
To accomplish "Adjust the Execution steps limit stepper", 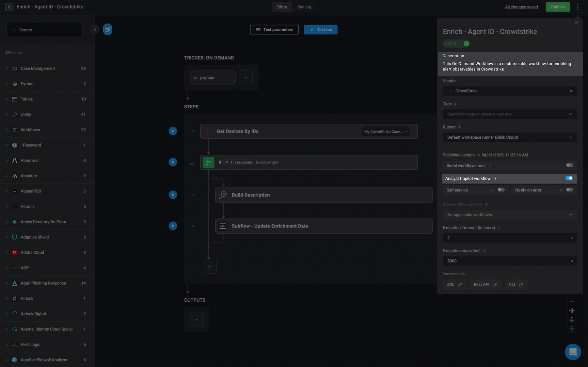I will (x=572, y=261).
